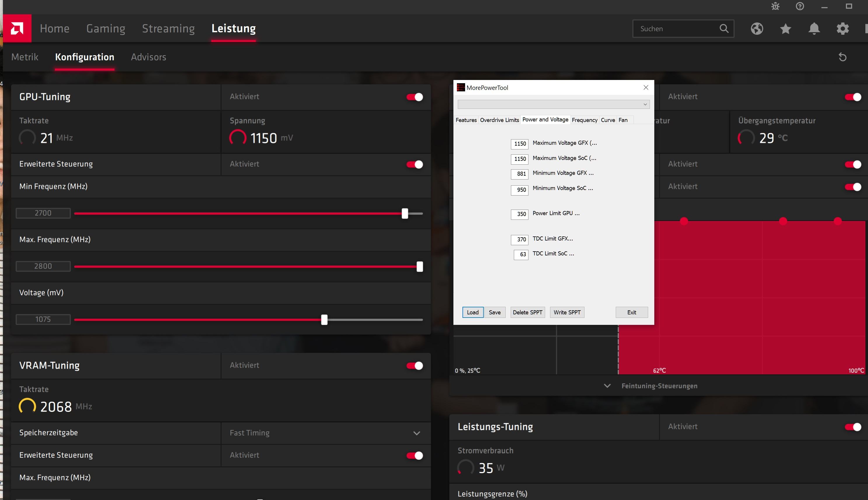Screen dimensions: 868x500
Task: Disable the GPU-Tuning toggle
Action: (x=415, y=97)
